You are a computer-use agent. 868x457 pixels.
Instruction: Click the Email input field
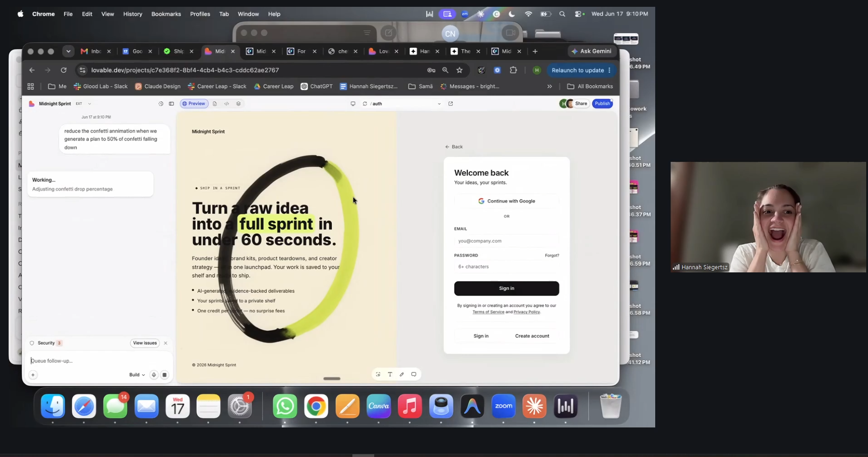click(x=507, y=241)
